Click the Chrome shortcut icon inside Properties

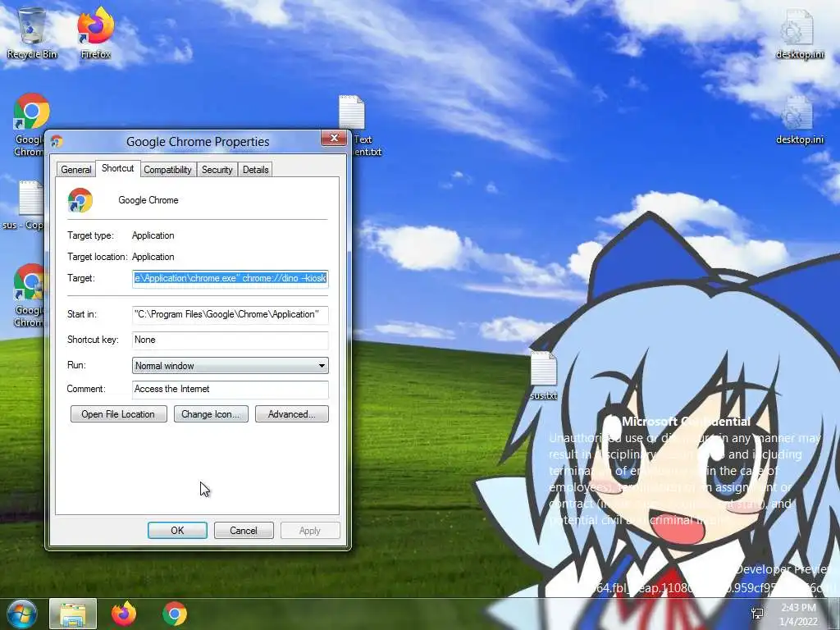[x=80, y=200]
